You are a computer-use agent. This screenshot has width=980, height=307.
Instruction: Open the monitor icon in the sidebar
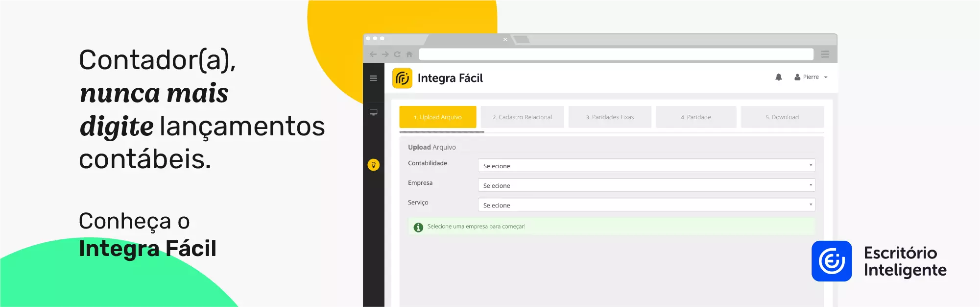[x=374, y=112]
